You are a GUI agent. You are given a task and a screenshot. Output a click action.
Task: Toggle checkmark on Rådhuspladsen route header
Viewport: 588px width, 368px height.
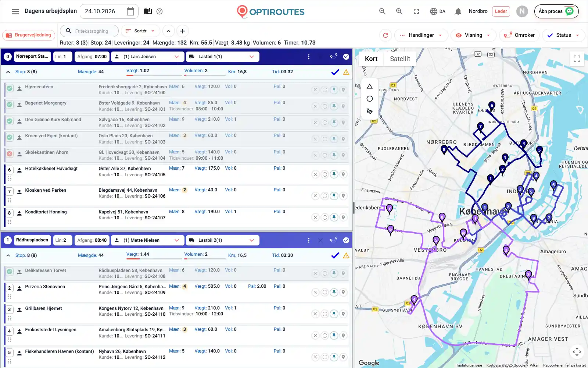(346, 240)
